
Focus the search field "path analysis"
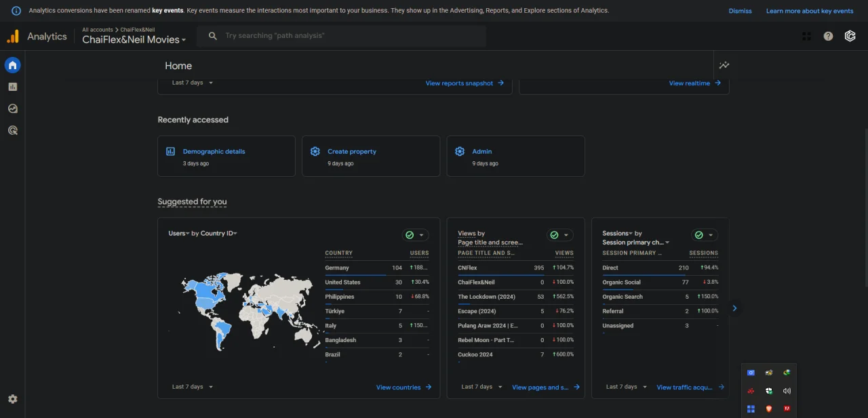[342, 36]
